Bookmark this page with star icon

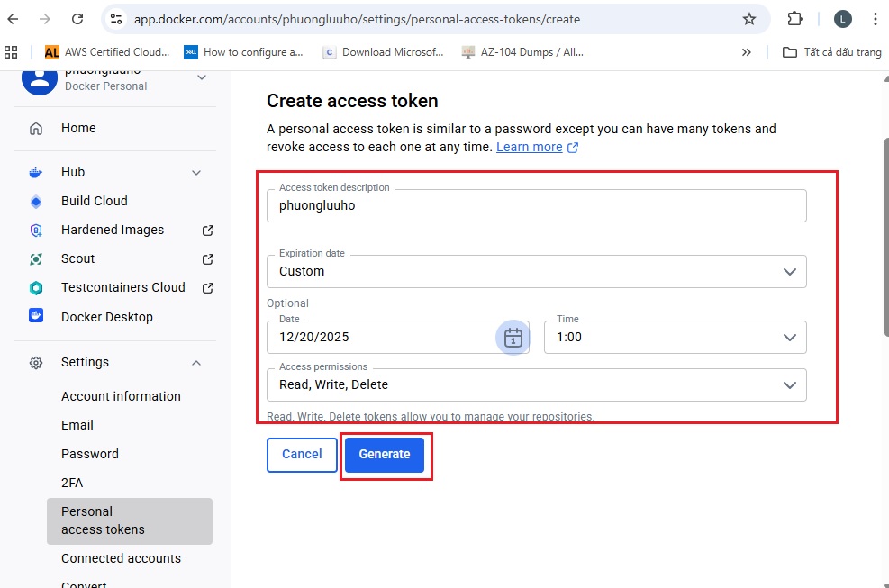[748, 19]
